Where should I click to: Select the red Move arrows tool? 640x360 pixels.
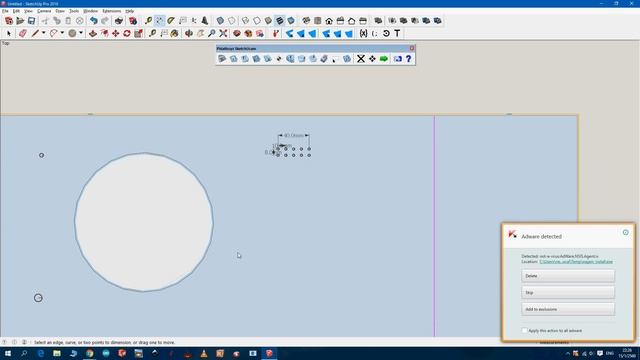[116, 33]
